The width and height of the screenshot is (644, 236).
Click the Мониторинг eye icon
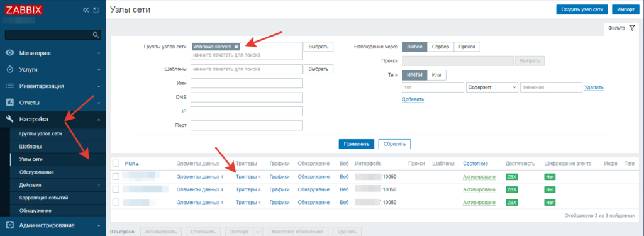coord(10,53)
